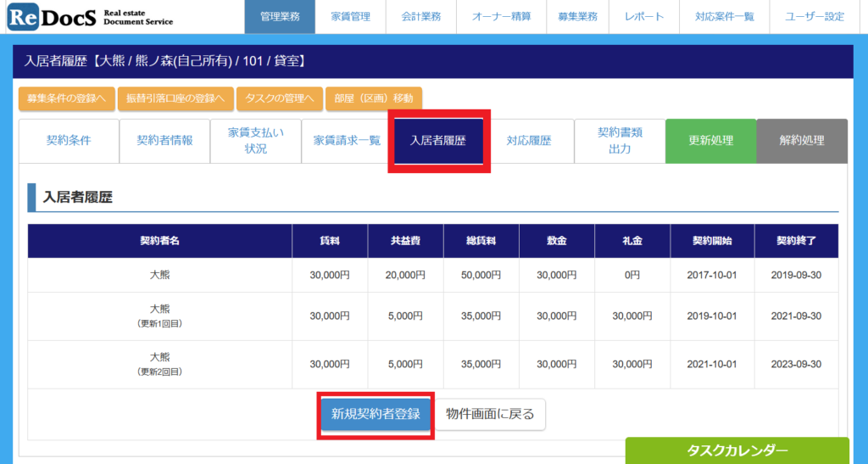The width and height of the screenshot is (868, 464).
Task: Click the 0円 礼金 cell
Action: [632, 275]
